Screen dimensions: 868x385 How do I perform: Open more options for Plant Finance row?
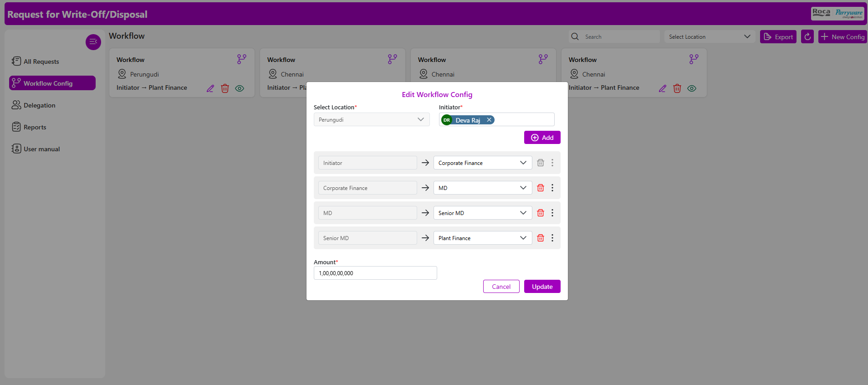552,238
